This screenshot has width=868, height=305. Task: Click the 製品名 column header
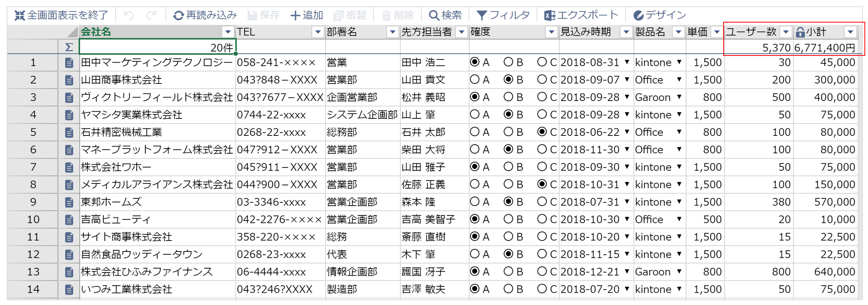tap(650, 32)
